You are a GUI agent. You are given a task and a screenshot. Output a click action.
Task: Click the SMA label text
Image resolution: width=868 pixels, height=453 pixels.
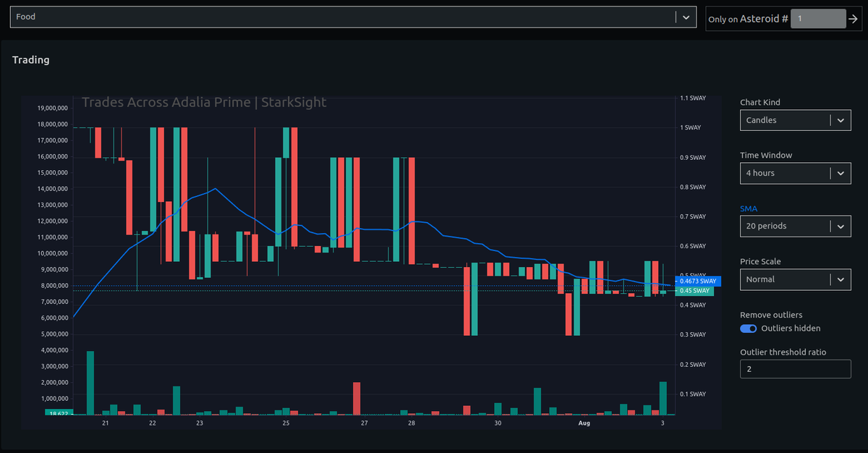pyautogui.click(x=749, y=208)
